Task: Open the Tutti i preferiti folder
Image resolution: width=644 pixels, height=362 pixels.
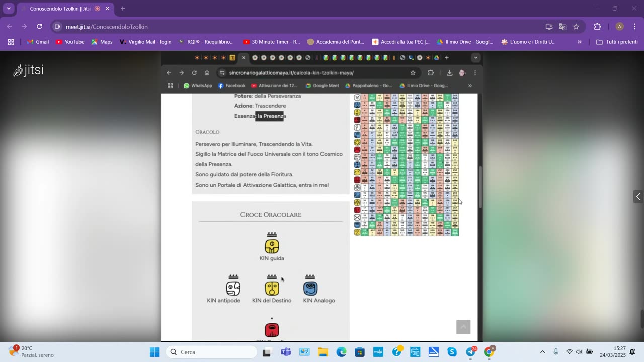Action: tap(617, 42)
